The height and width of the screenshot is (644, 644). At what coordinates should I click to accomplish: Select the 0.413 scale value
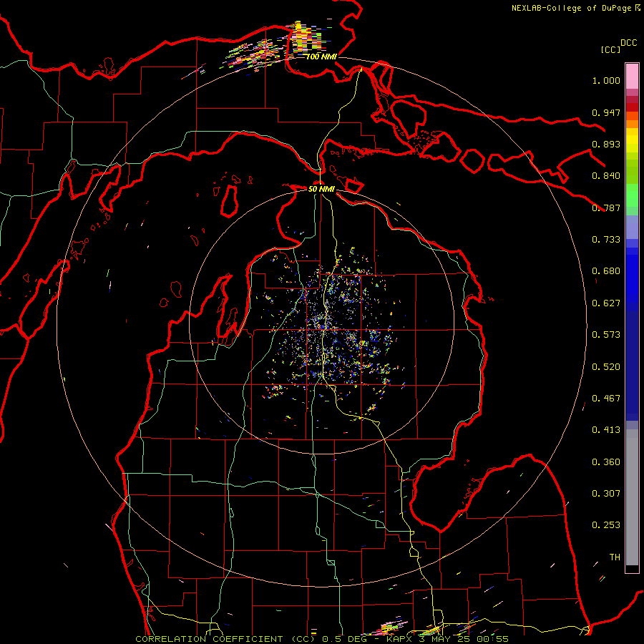click(x=606, y=430)
